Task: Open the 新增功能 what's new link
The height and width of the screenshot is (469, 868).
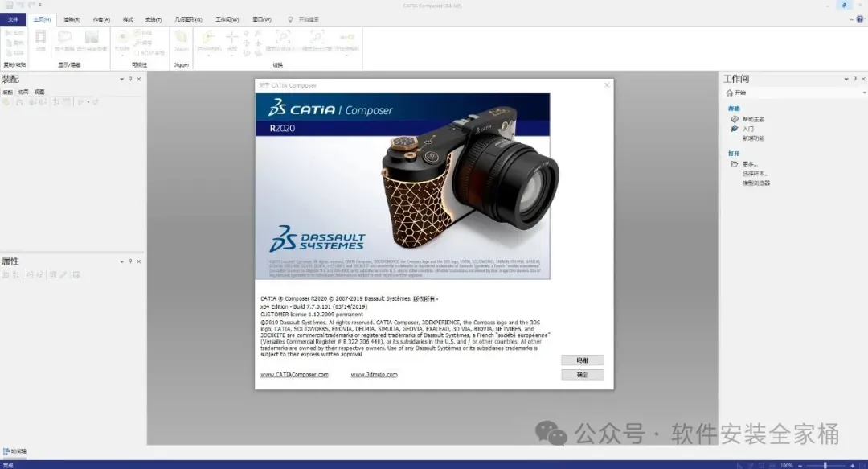Action: [753, 138]
